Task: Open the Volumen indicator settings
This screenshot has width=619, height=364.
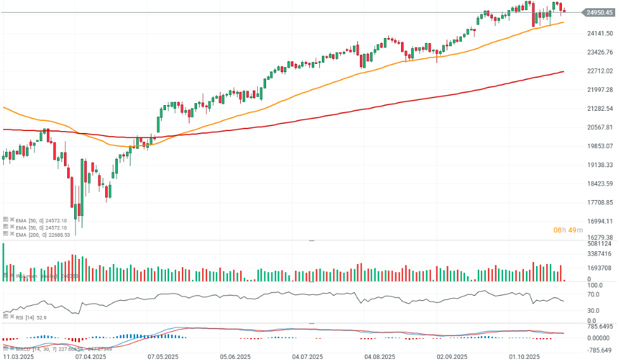Action: click(x=6, y=276)
